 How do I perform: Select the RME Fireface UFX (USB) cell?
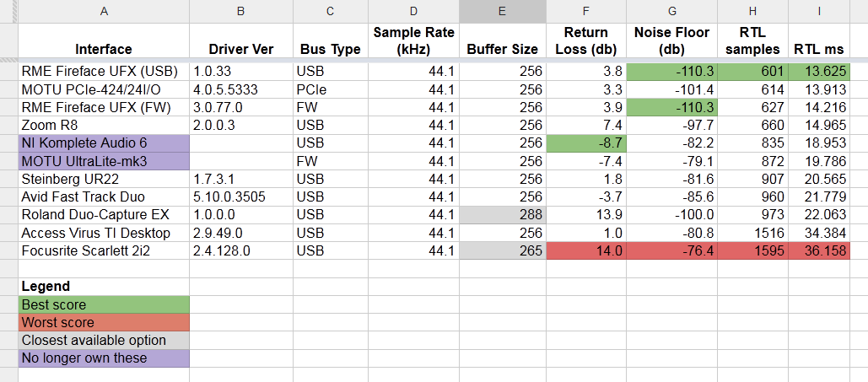coord(104,73)
